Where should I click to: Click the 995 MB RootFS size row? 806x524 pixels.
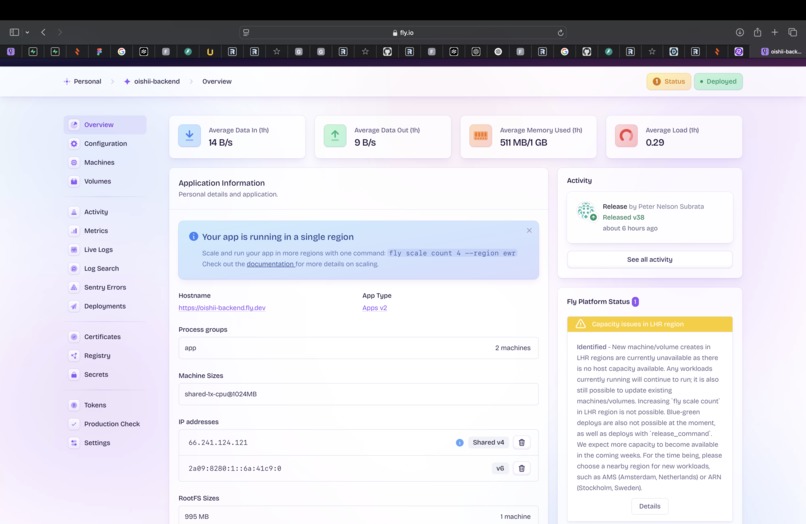coord(358,516)
